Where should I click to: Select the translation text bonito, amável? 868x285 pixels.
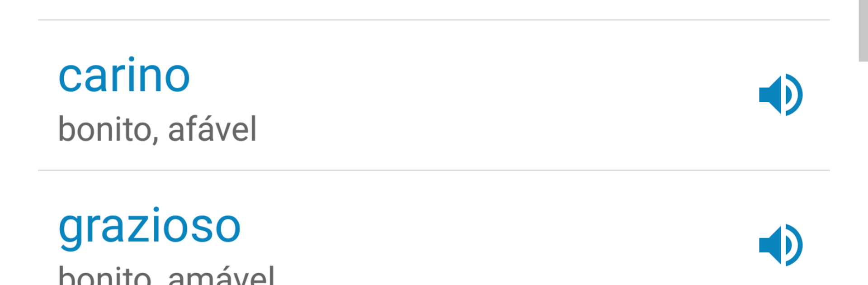(166, 276)
